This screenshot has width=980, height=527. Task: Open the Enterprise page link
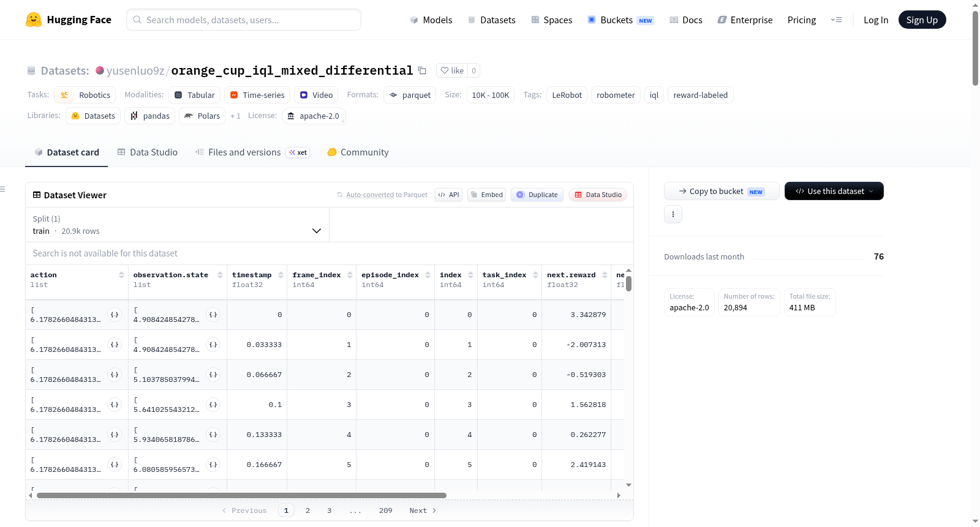click(745, 20)
